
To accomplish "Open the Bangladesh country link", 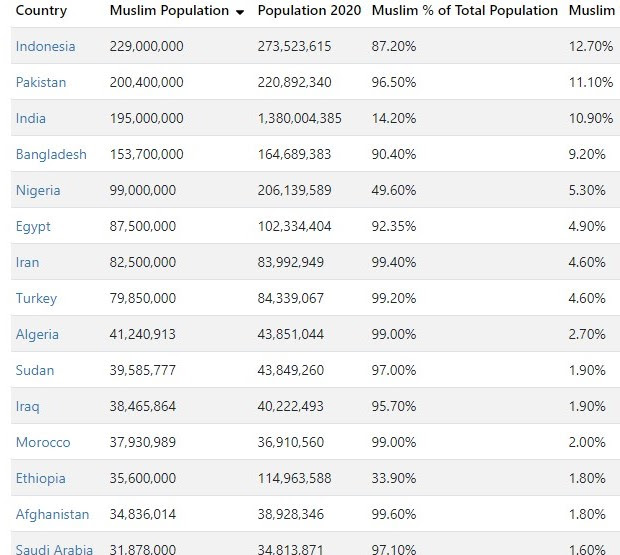I will [x=51, y=155].
